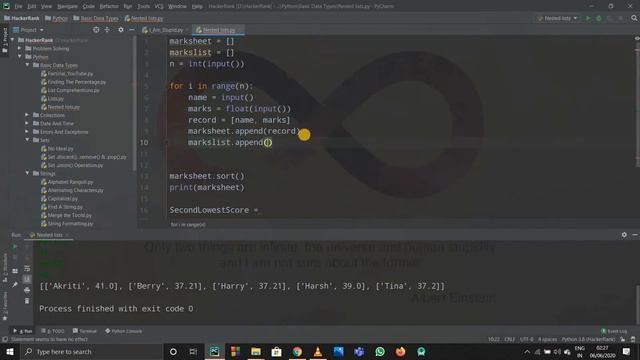Screen dimensions: 640x360
Task: Collapse the HackerRank root folder
Action: point(13,40)
